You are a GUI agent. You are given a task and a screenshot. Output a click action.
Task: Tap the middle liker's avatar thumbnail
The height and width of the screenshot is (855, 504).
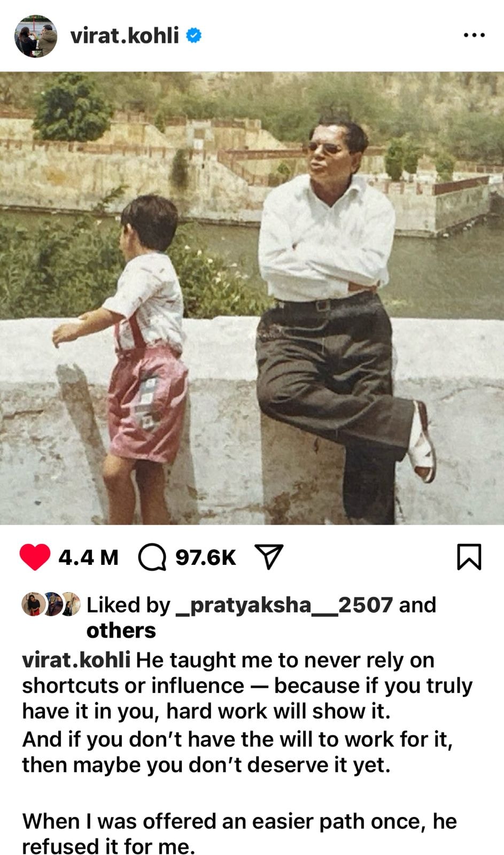click(52, 604)
